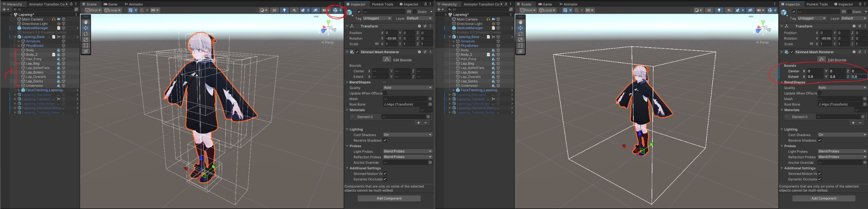
Task: Click Edit Bounds icon in right Inspector
Action: coord(821,60)
